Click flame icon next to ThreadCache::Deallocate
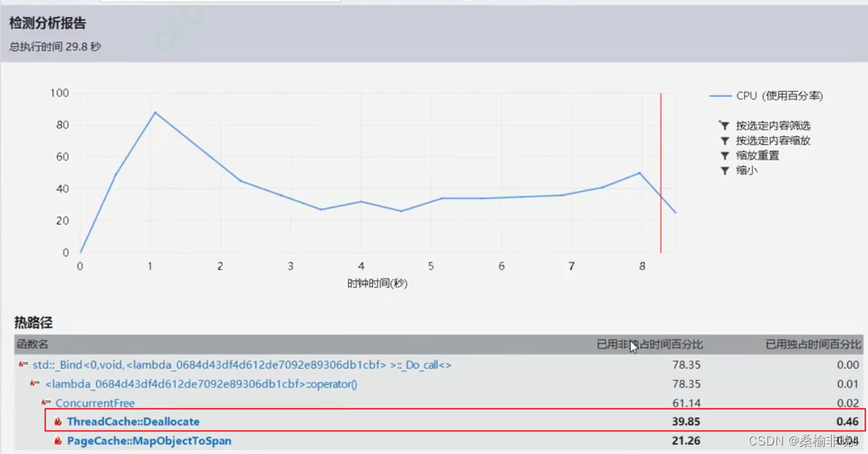868x454 pixels. tap(58, 422)
